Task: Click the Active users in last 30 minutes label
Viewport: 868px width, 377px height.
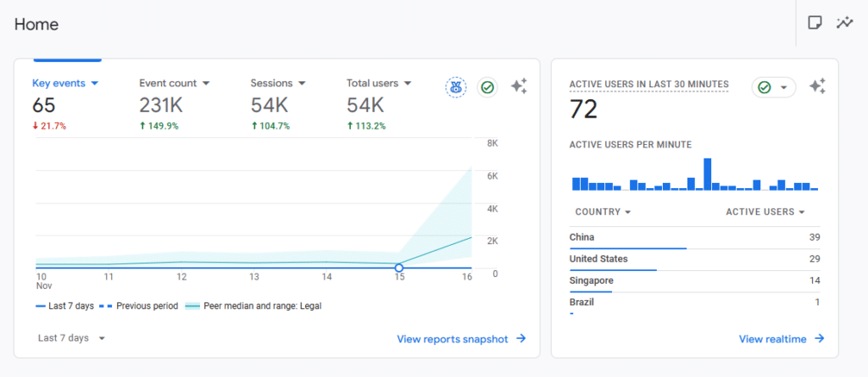Action: pyautogui.click(x=648, y=84)
